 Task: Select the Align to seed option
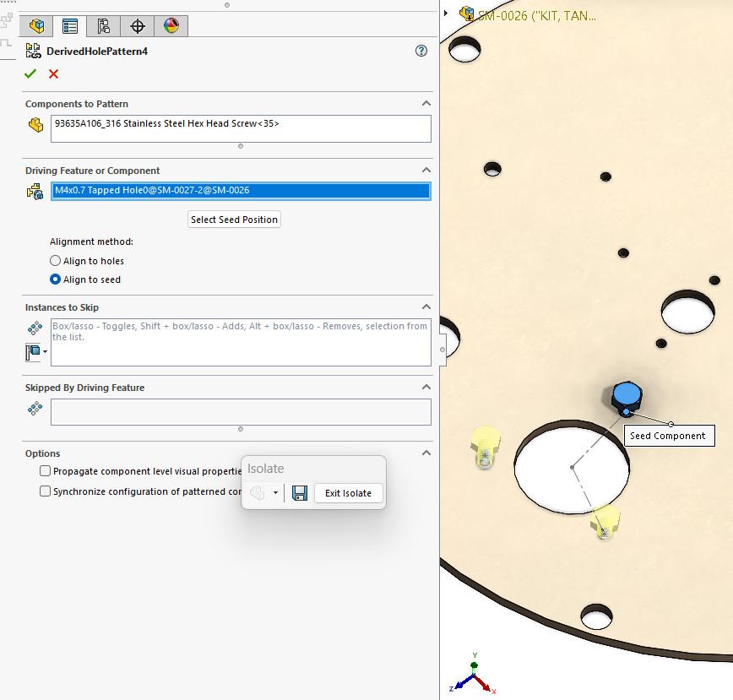[56, 279]
